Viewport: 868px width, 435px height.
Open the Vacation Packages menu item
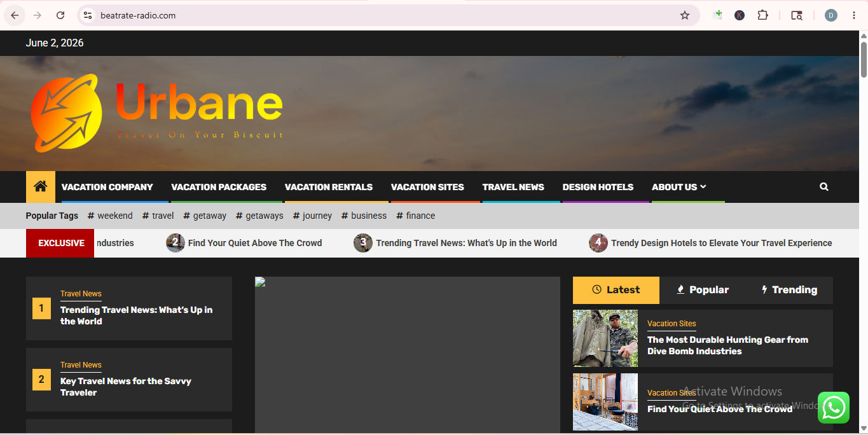click(219, 187)
